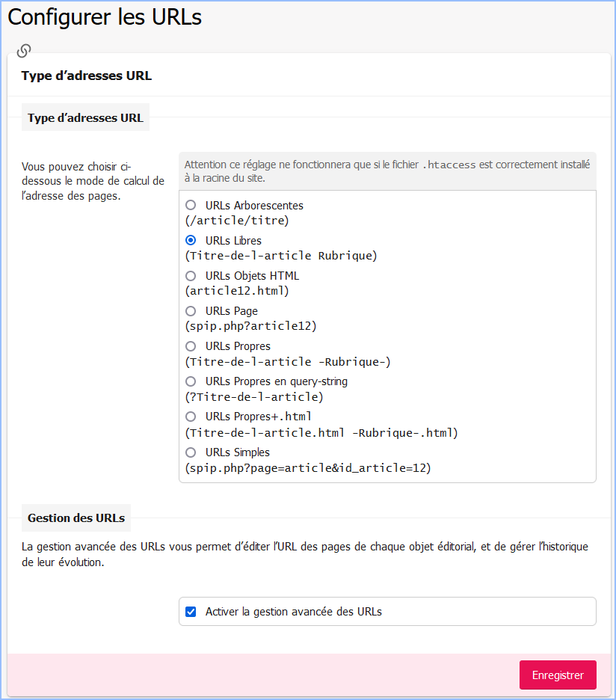The height and width of the screenshot is (700, 616).
Task: Click the (/article/titre) example text
Action: pos(236,221)
